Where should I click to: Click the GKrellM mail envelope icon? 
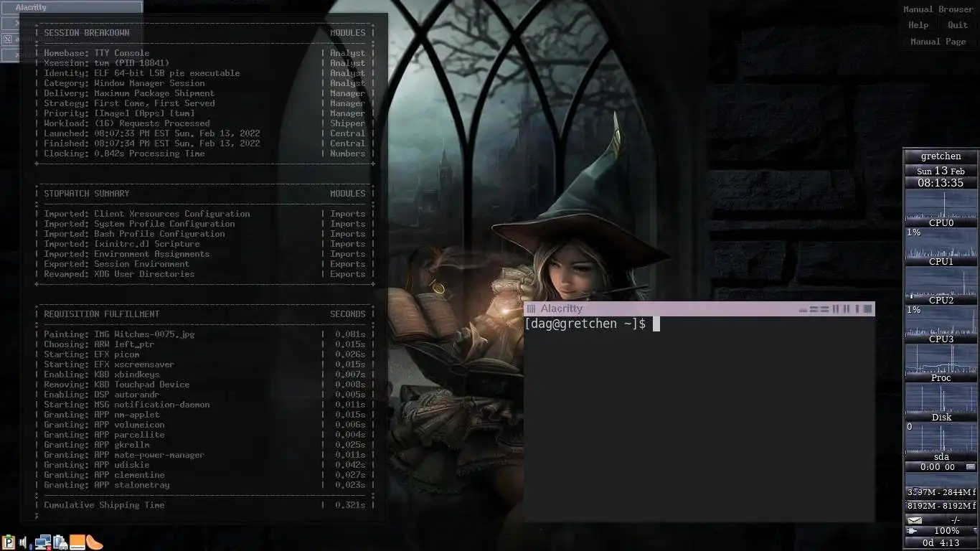click(x=915, y=520)
